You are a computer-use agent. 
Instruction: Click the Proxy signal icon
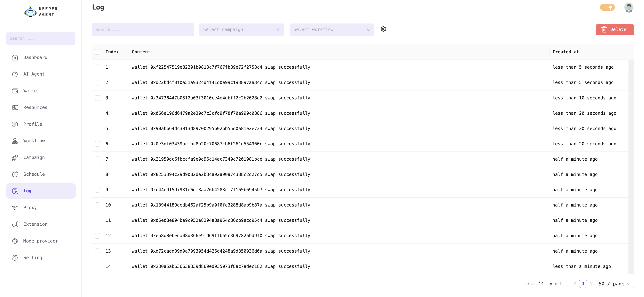point(15,208)
